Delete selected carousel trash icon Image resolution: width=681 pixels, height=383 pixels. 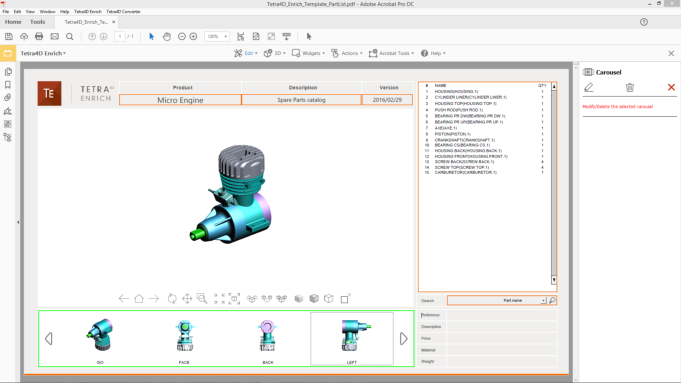pyautogui.click(x=630, y=88)
